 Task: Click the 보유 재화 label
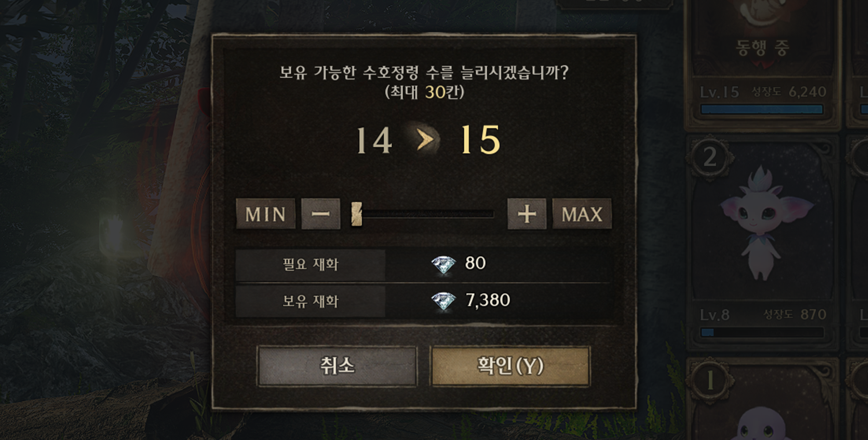pos(310,301)
